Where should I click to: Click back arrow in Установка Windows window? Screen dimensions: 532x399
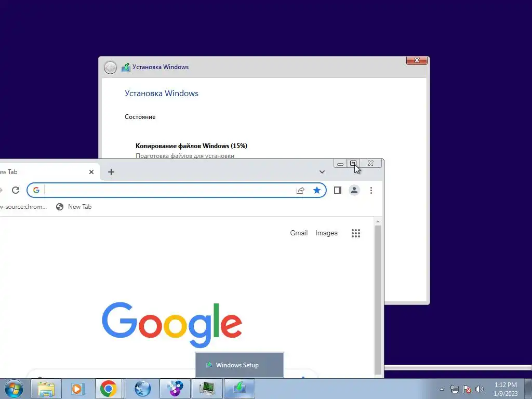tap(110, 68)
